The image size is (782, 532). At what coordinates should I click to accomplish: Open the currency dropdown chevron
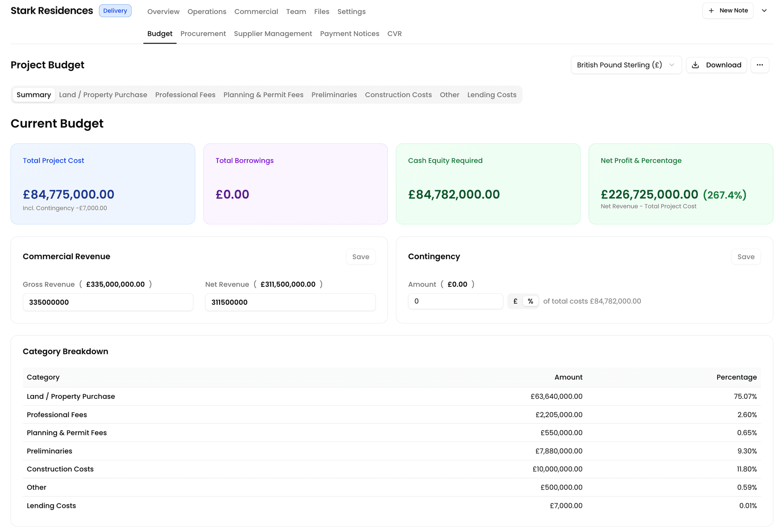[x=672, y=65]
